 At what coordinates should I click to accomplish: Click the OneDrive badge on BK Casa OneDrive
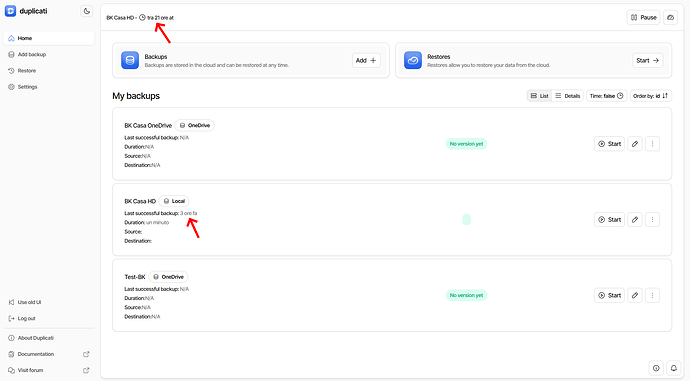point(195,125)
